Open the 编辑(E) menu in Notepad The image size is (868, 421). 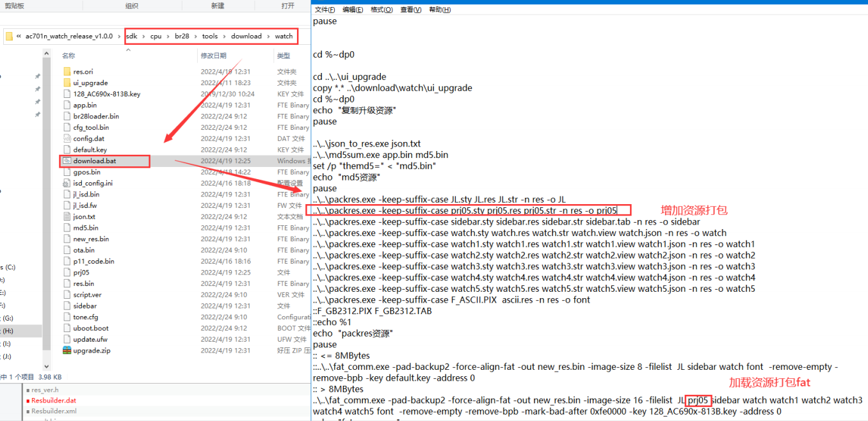pos(353,10)
